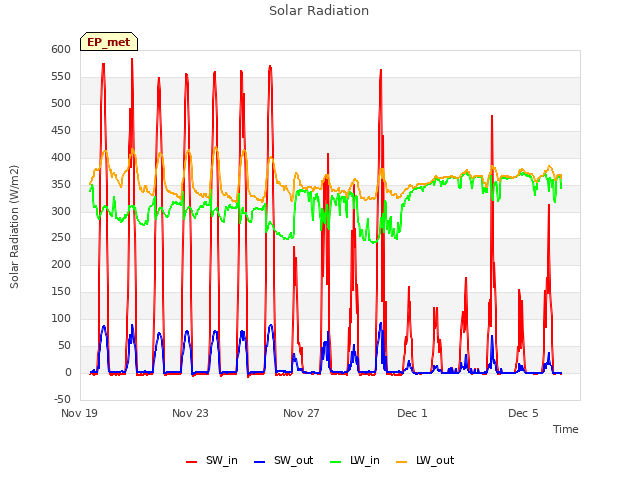Click the Solar Radiation (W/m2) axis title

tap(14, 227)
